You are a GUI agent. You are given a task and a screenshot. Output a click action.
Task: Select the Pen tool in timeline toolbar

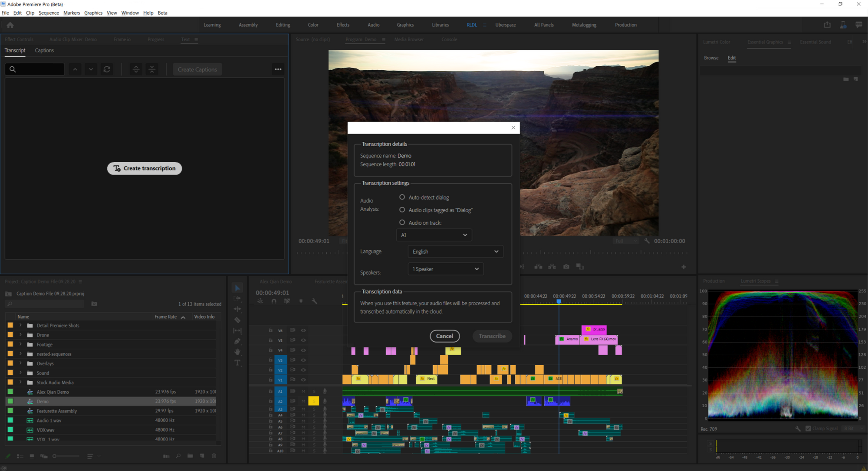coord(237,341)
